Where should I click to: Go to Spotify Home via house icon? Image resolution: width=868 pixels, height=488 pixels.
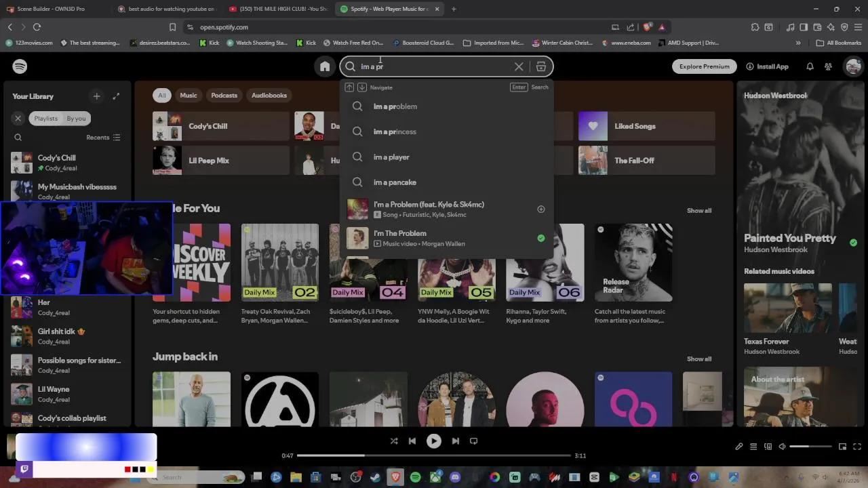tap(325, 66)
